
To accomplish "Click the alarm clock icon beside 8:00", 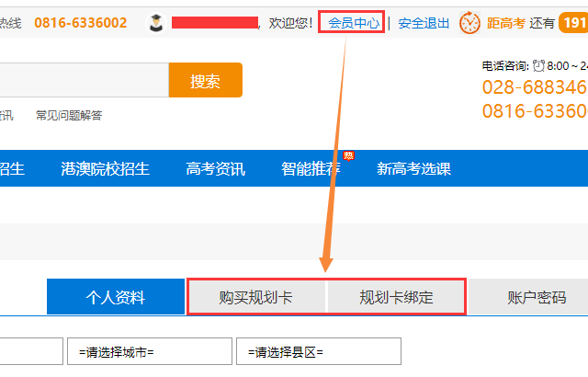I will click(538, 66).
